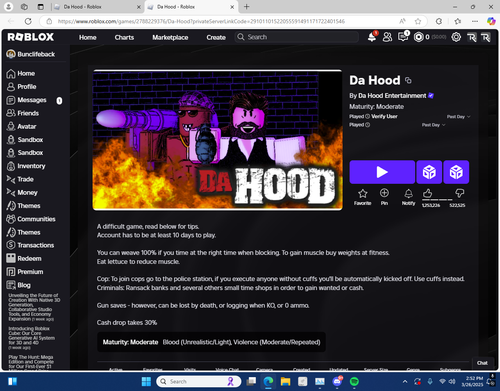Open the settings gear in the Roblox header
500x391 pixels.
456,37
